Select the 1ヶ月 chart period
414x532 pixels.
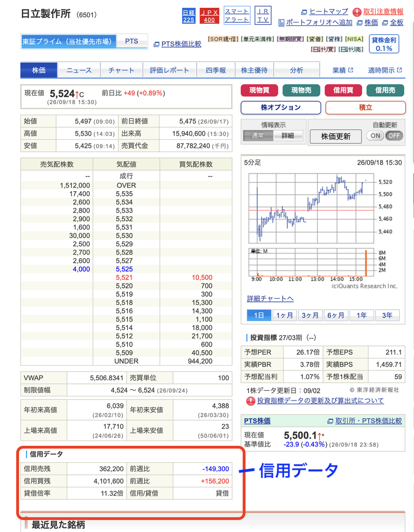pos(285,315)
